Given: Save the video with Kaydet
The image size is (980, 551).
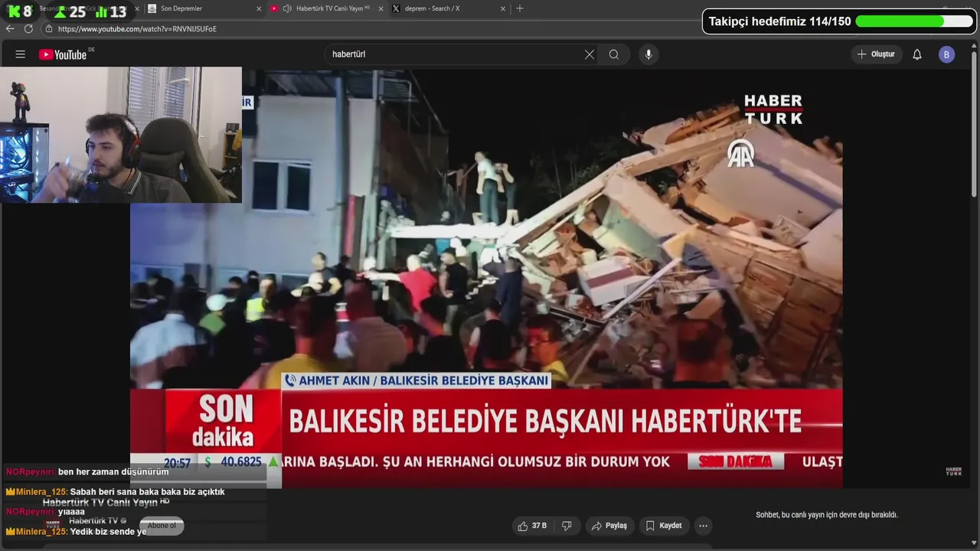Looking at the screenshot, I should [x=663, y=526].
